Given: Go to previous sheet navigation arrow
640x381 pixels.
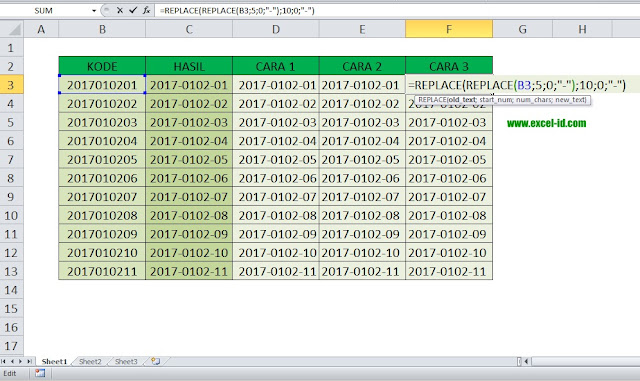Looking at the screenshot, I should (x=12, y=361).
